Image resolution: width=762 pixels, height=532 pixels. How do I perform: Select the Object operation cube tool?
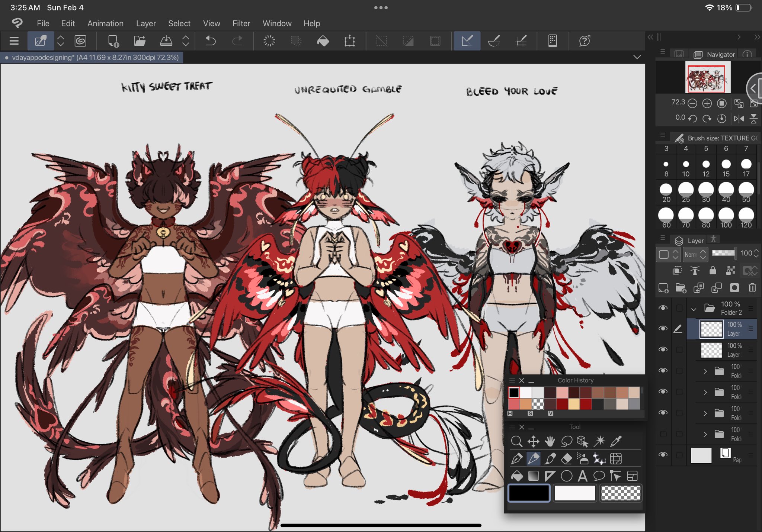(583, 441)
